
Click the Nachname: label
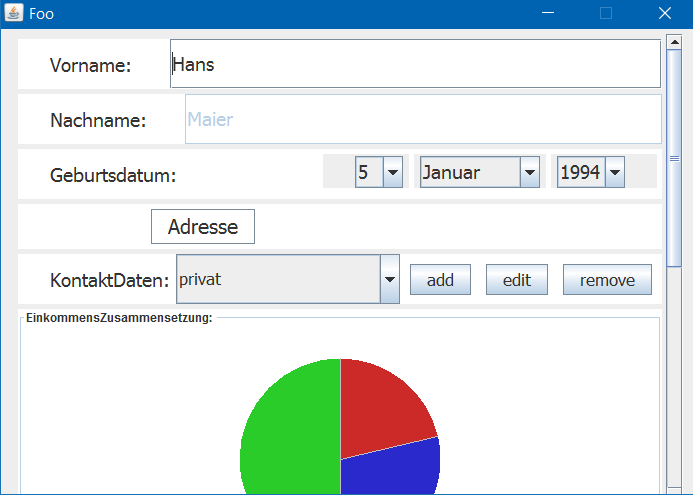point(98,120)
